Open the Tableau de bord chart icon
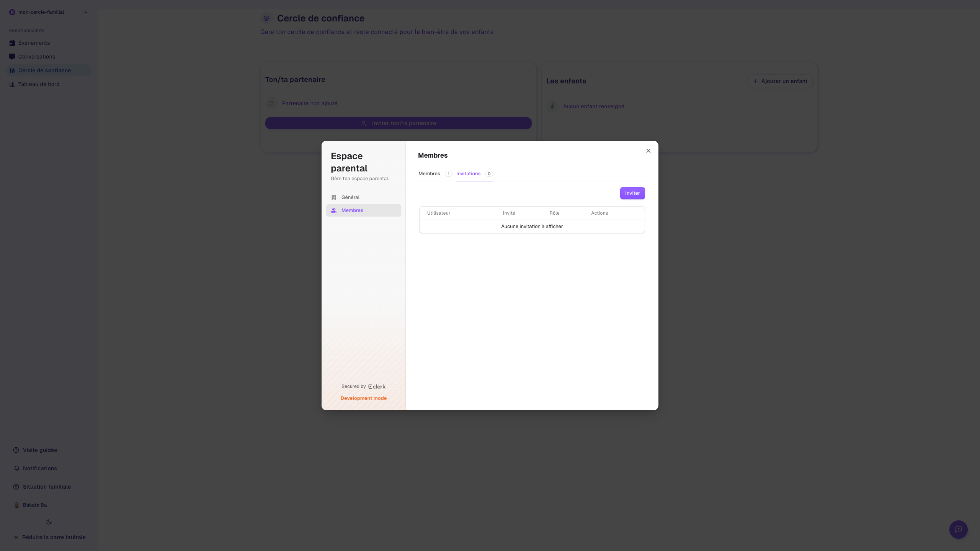This screenshot has width=980, height=551. (x=12, y=84)
